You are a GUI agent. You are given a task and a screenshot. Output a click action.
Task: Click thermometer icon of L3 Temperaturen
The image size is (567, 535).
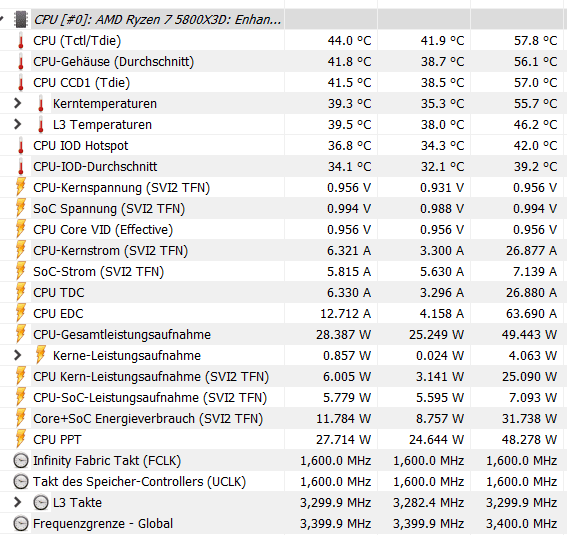41,125
